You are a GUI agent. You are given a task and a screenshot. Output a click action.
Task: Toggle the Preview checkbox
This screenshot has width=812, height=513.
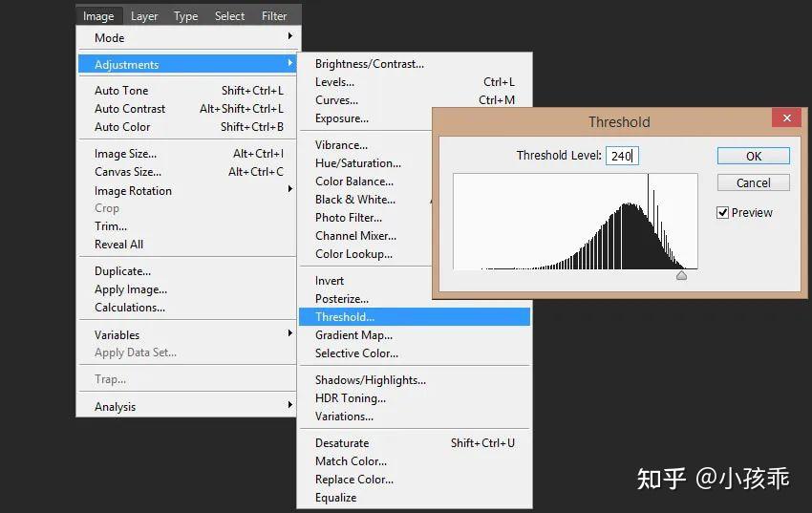pyautogui.click(x=723, y=212)
